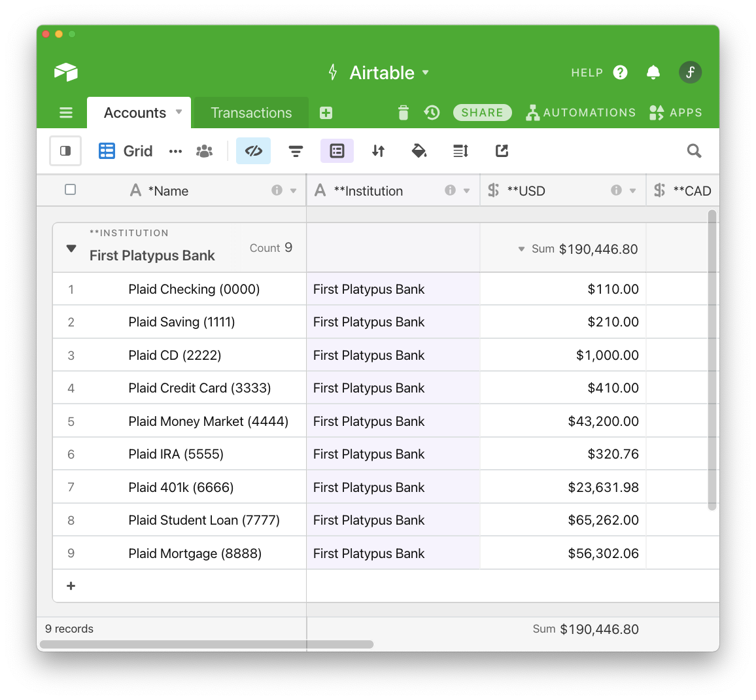Open the view collaborators people icon
Screen dimensions: 756x700
pos(205,152)
